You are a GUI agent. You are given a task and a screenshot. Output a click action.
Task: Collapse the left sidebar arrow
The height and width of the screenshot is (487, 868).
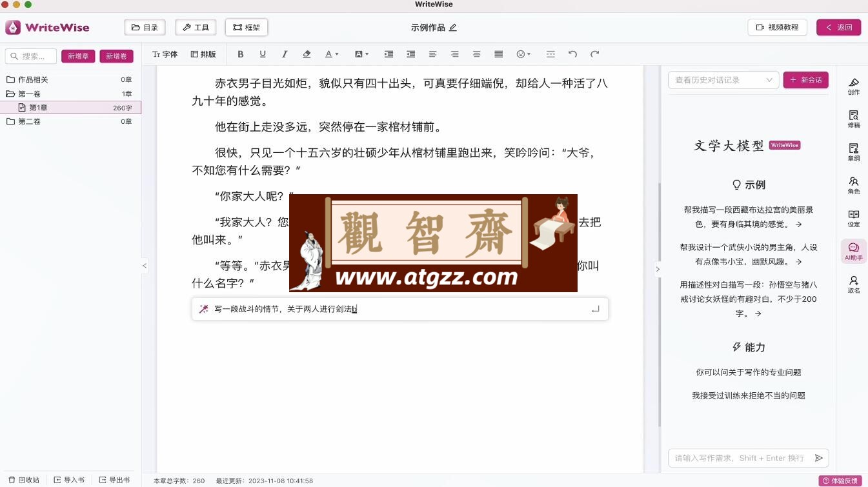[x=145, y=265]
